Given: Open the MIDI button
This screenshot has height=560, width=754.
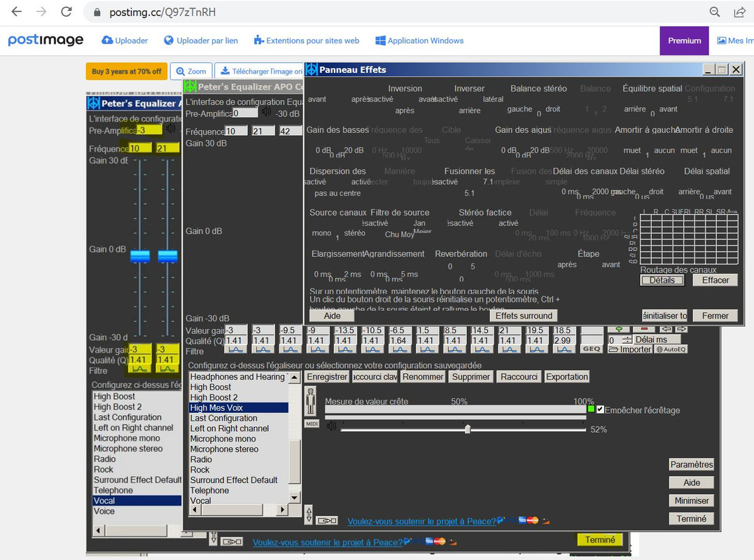Looking at the screenshot, I should [x=312, y=423].
